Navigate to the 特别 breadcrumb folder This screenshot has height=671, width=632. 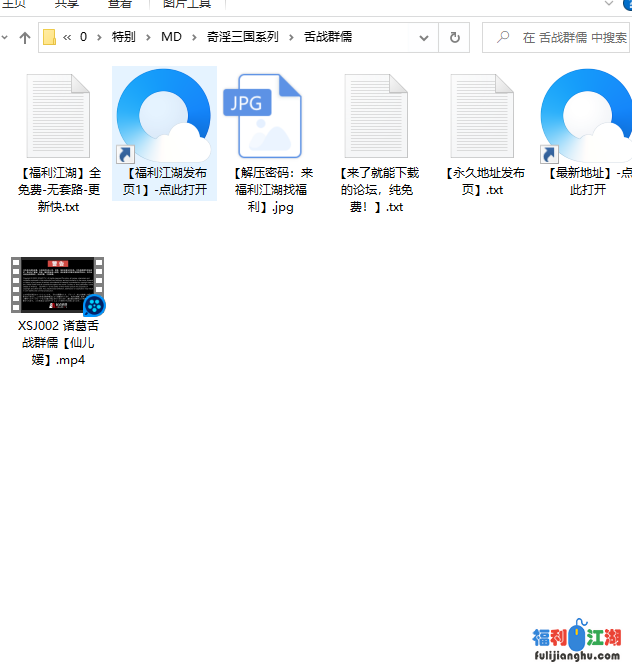point(123,38)
